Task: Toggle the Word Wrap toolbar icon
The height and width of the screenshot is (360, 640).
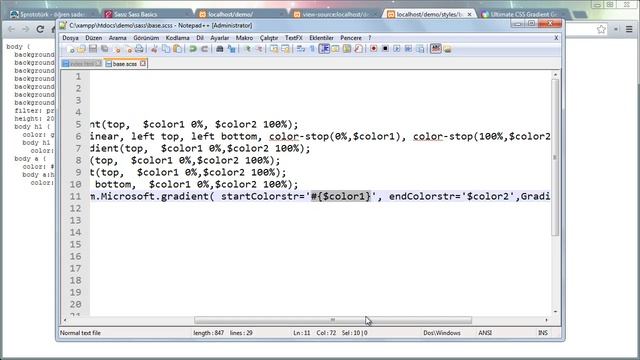Action: pos(301,49)
